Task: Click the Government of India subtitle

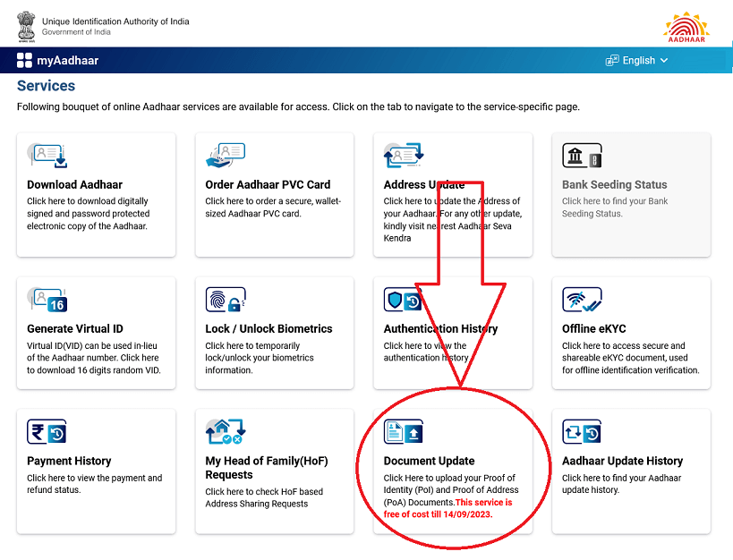Action: (x=76, y=32)
